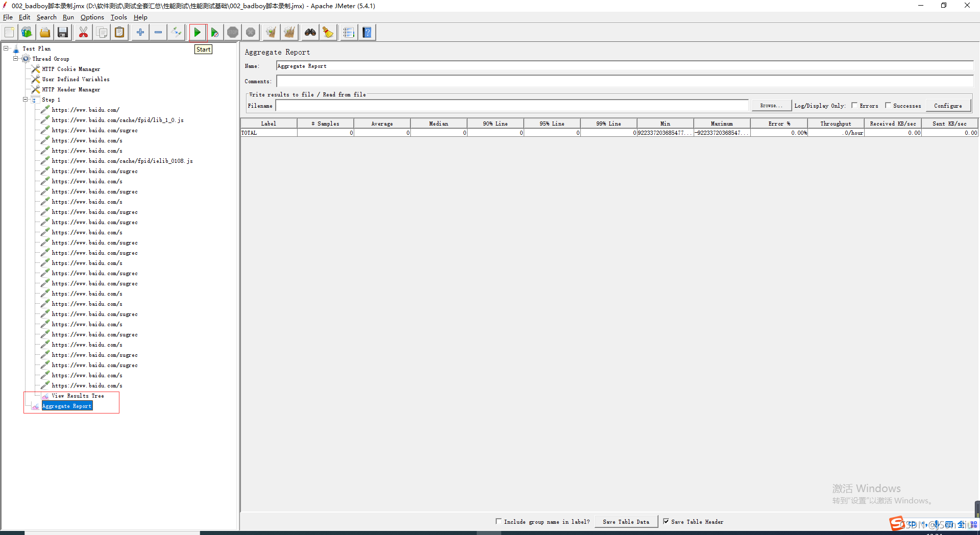Toggle the Successes log checkbox
The height and width of the screenshot is (535, 980).
click(888, 106)
